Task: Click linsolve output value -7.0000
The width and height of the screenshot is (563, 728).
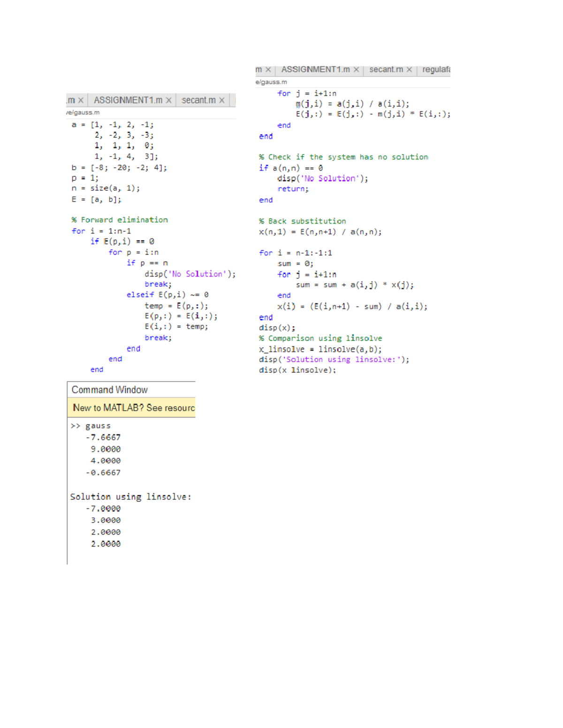Action: point(103,509)
